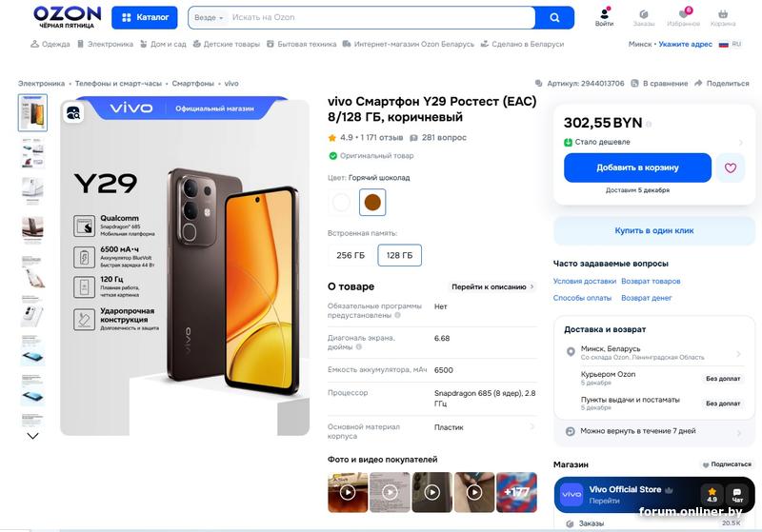Open the Избранное favorites heart icon
Viewport: 762px width, 532px height.
pos(683,16)
